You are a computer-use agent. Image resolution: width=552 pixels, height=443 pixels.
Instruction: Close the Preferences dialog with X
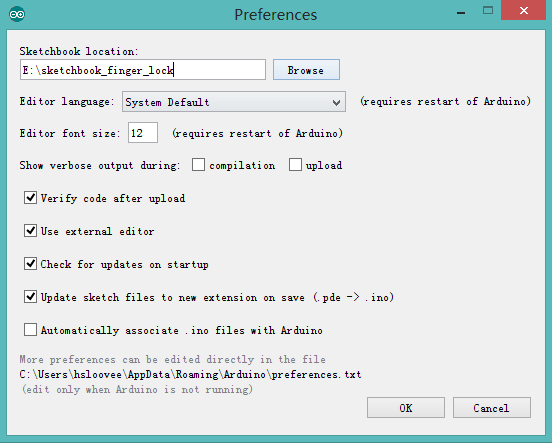(523, 11)
